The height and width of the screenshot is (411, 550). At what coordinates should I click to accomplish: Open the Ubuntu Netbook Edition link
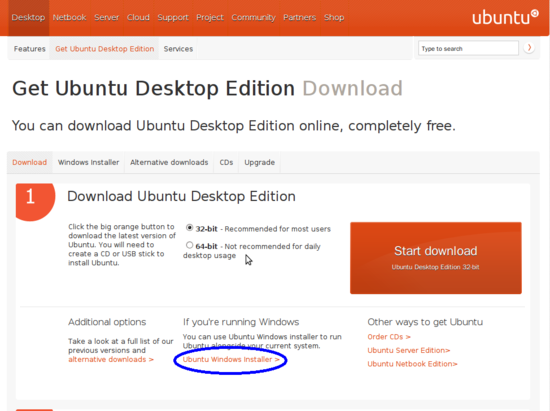pyautogui.click(x=412, y=364)
